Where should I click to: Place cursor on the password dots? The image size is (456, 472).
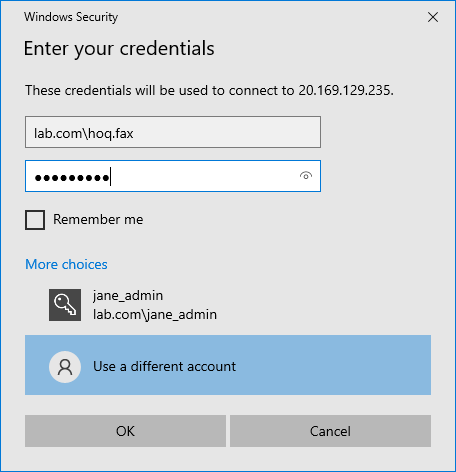point(72,178)
